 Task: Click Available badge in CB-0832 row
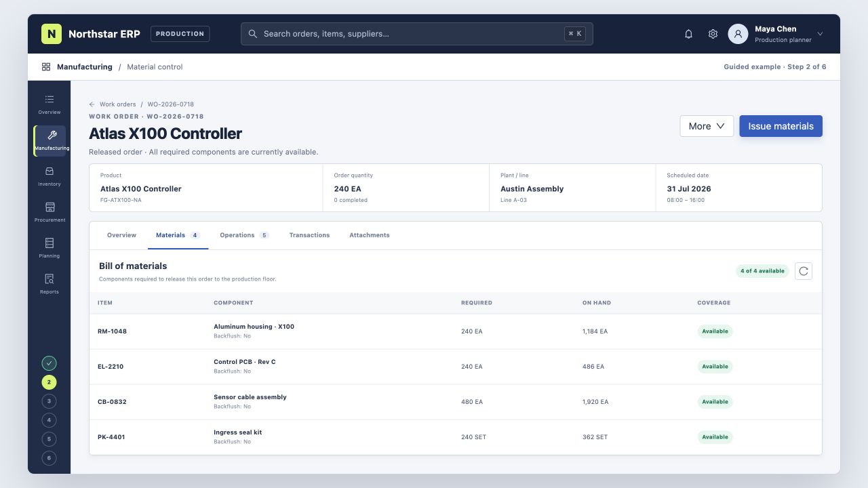click(715, 402)
